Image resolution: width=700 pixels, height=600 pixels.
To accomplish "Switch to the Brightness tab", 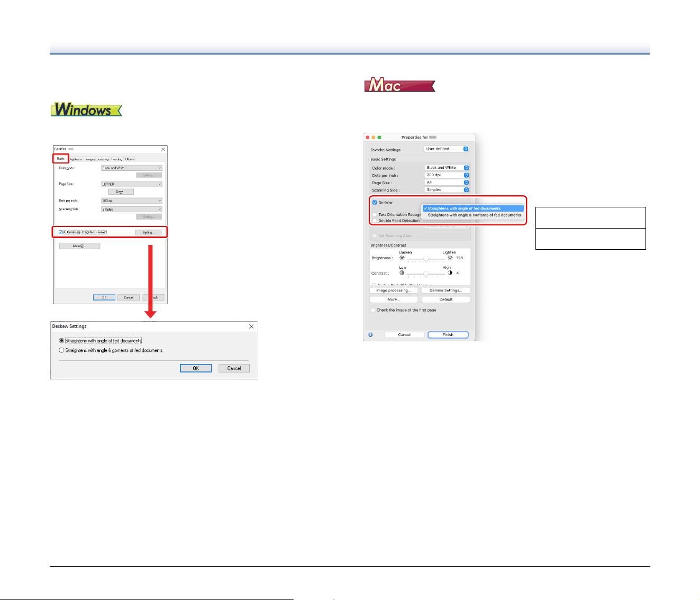I will [76, 159].
